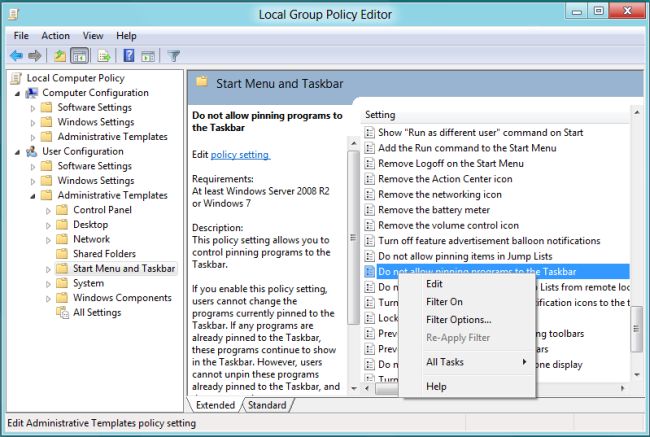
Task: Choose Filter Options... from the context menu
Action: tap(467, 320)
